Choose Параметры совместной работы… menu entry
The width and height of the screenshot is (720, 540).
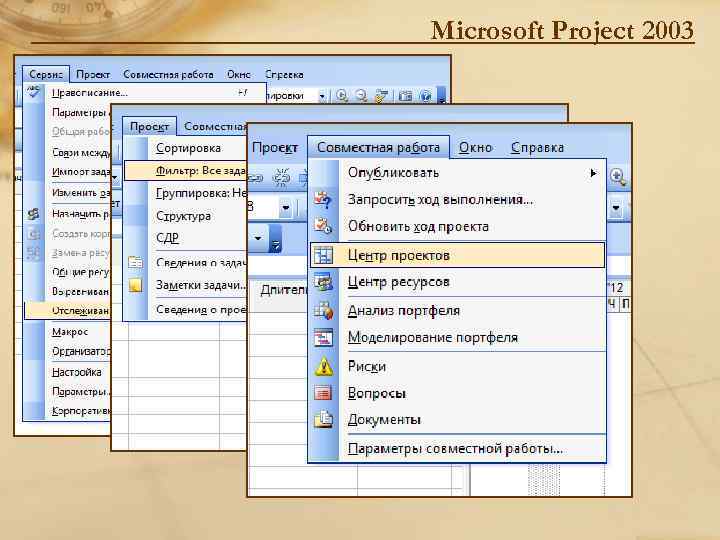tap(455, 449)
